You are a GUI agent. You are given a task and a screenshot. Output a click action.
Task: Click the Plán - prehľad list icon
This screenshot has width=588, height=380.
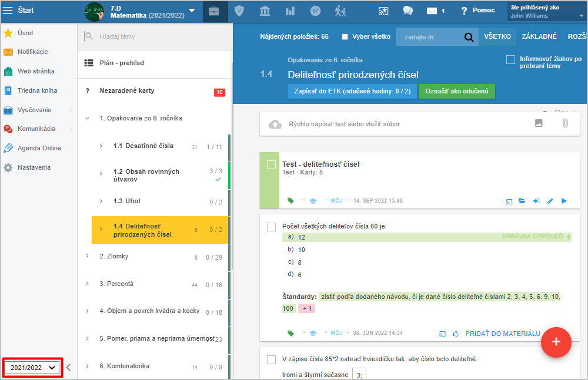(x=89, y=63)
